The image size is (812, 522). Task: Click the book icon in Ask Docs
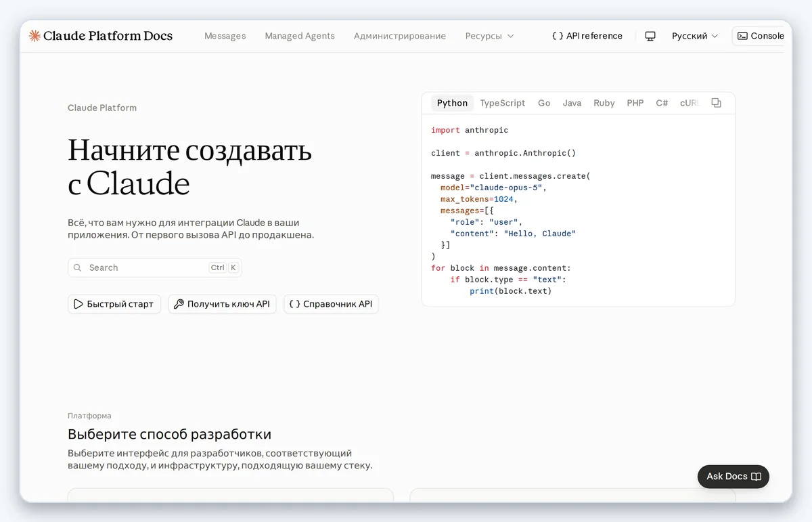[757, 476]
